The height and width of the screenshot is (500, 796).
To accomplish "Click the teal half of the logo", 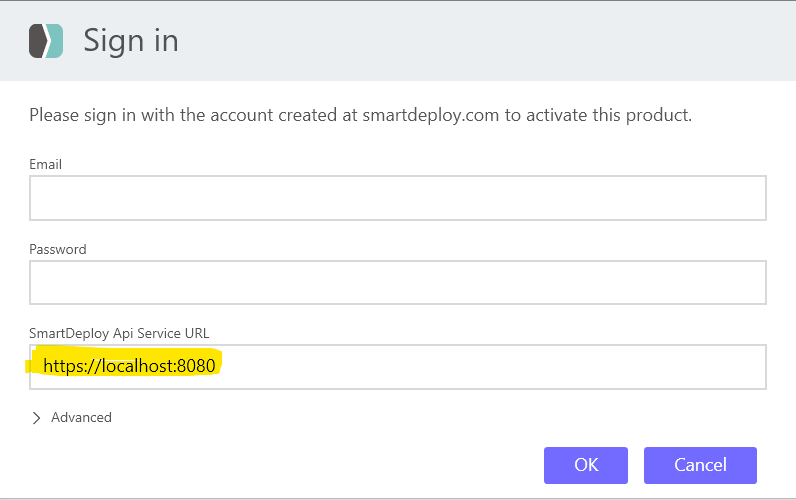I will pyautogui.click(x=55, y=41).
